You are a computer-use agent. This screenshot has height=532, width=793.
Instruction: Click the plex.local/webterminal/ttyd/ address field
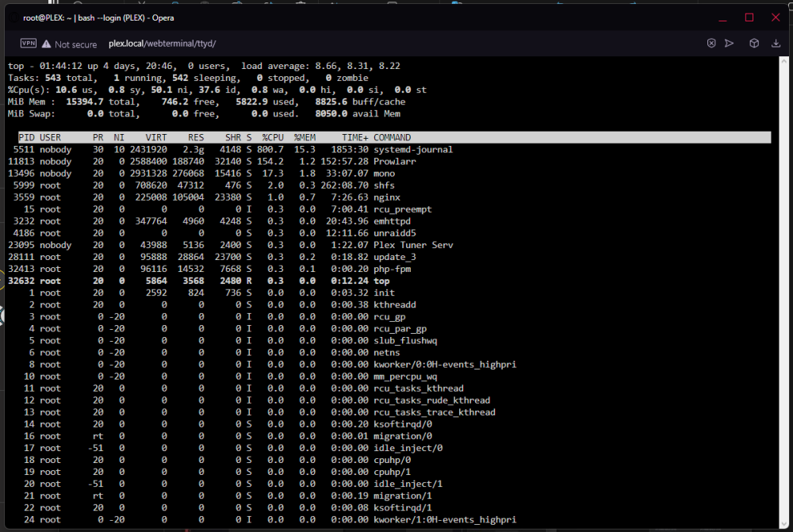coord(162,44)
